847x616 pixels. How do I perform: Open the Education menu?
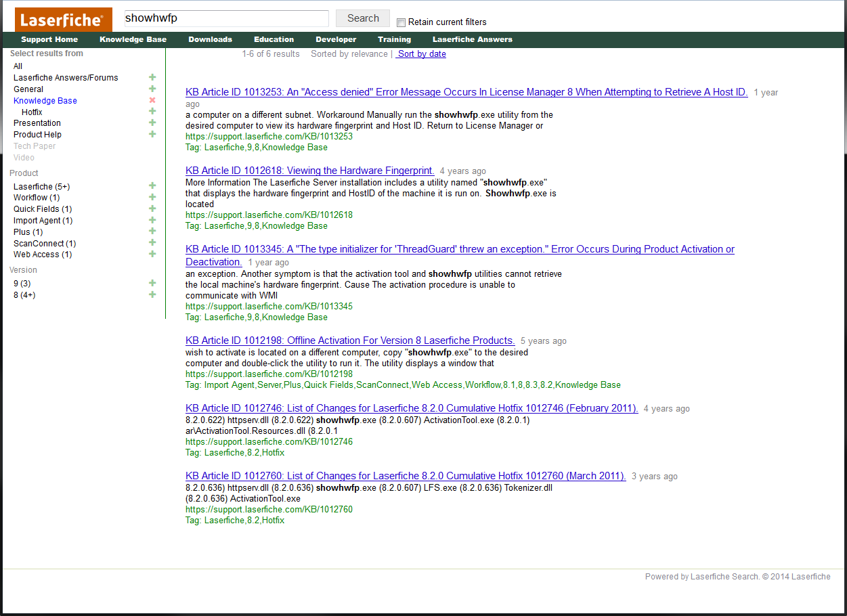click(x=274, y=39)
